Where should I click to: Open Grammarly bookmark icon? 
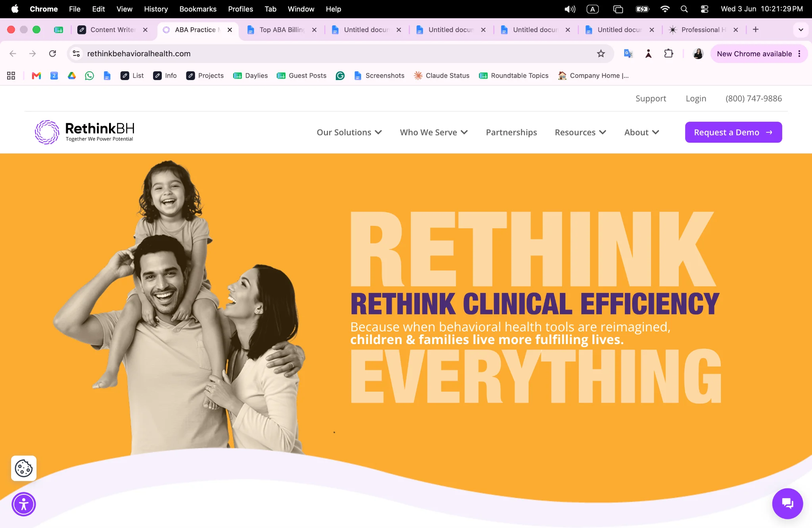(x=340, y=76)
